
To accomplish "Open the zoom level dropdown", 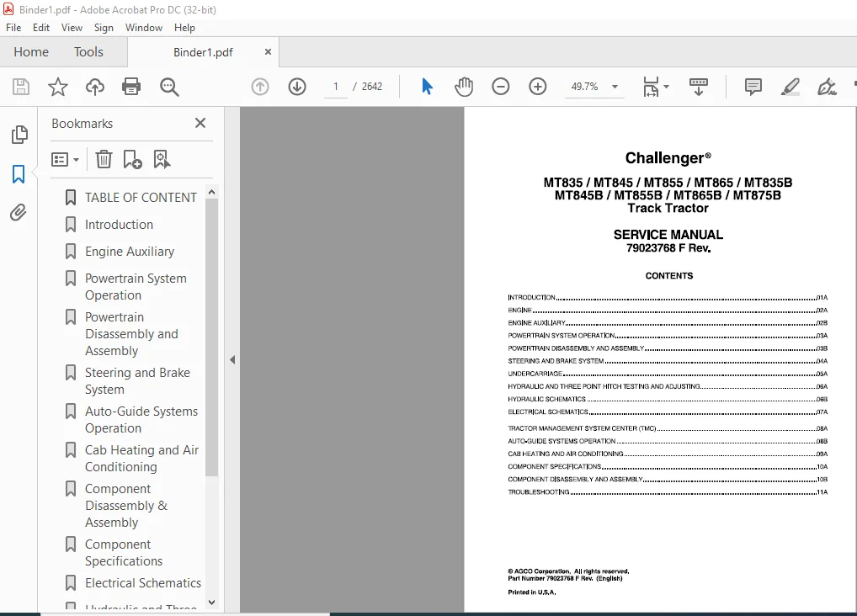I will [x=615, y=87].
